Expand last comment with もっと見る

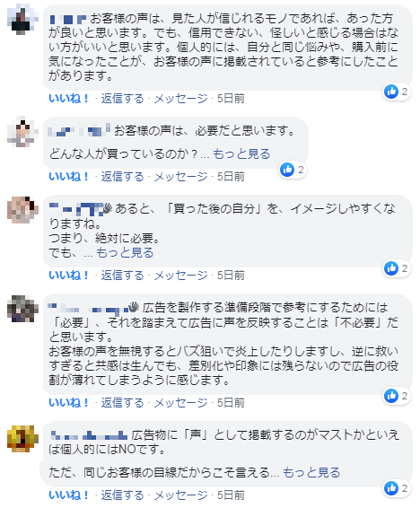311,473
